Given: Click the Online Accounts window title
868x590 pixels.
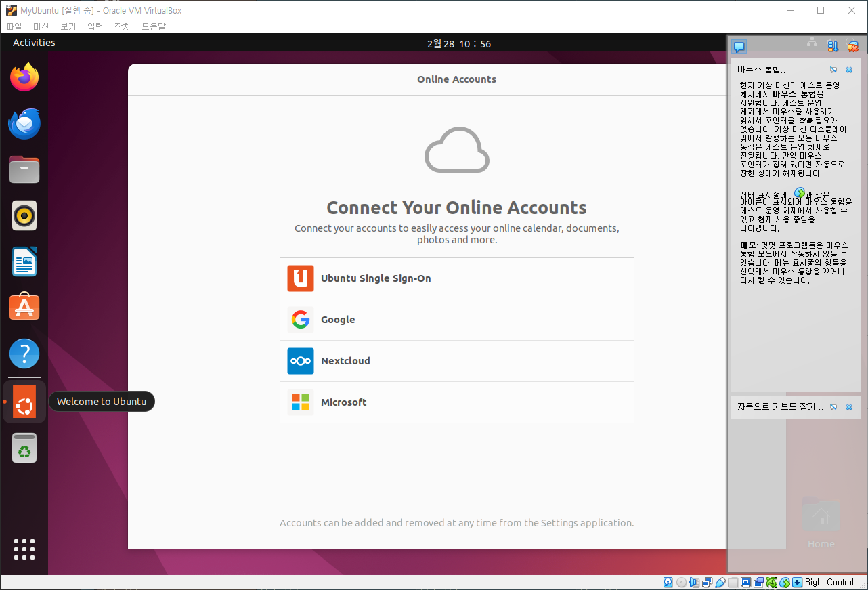Looking at the screenshot, I should [457, 79].
